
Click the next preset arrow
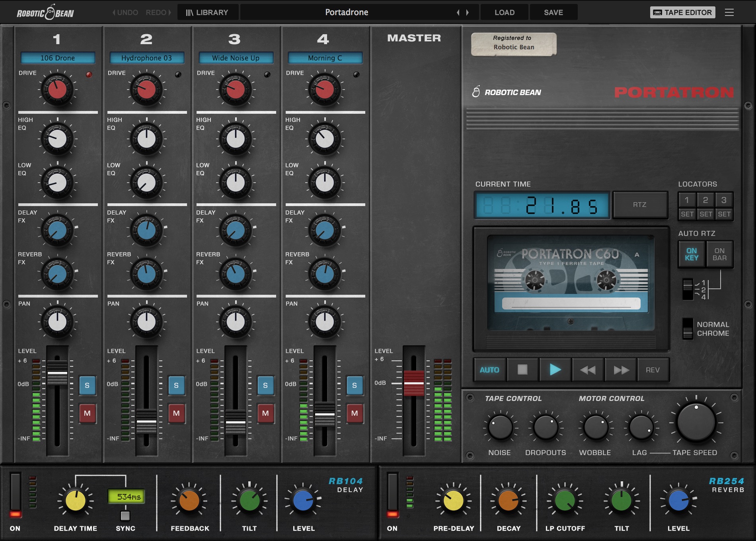[x=468, y=12]
